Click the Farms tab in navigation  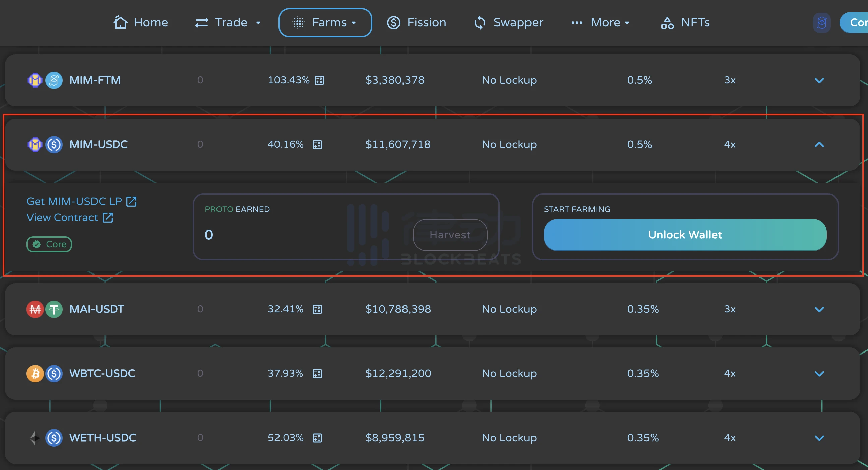326,22
